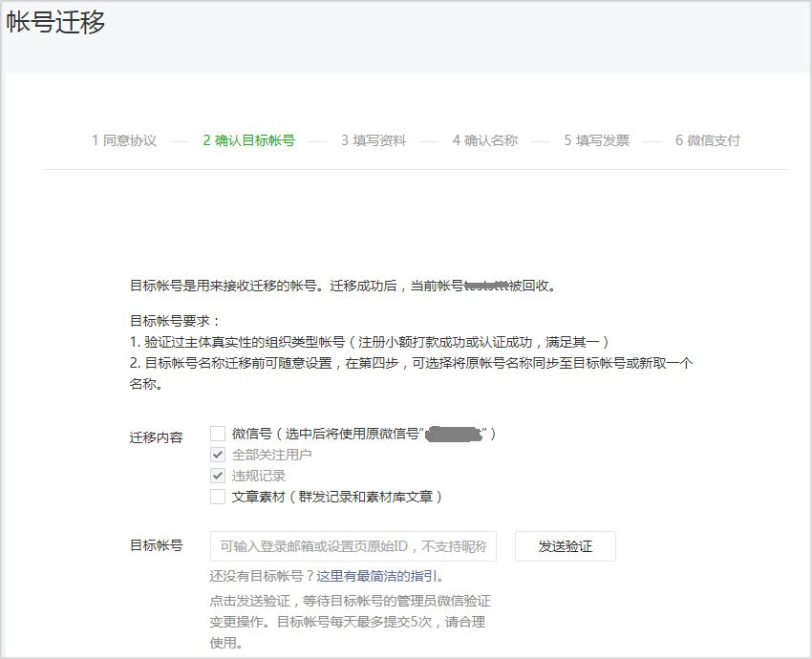Enable the 微信号 migration checkbox
The image size is (812, 659).
point(216,434)
